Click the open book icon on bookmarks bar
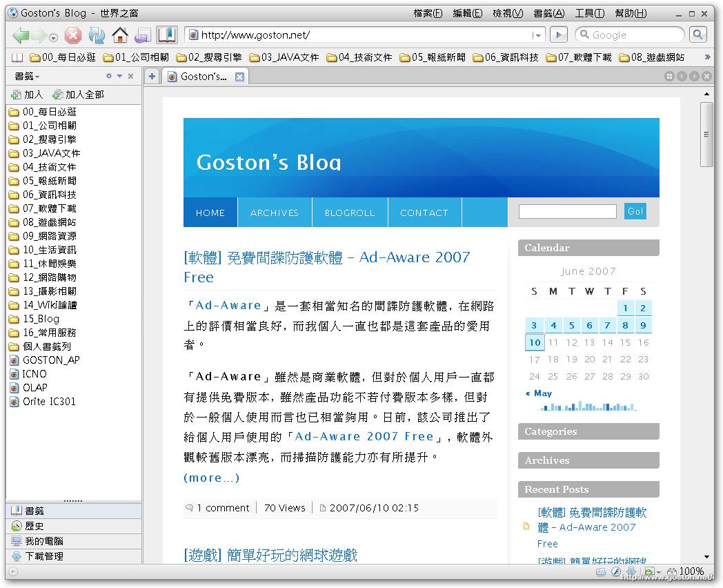Viewport: 723px width, 588px height. pos(17,57)
